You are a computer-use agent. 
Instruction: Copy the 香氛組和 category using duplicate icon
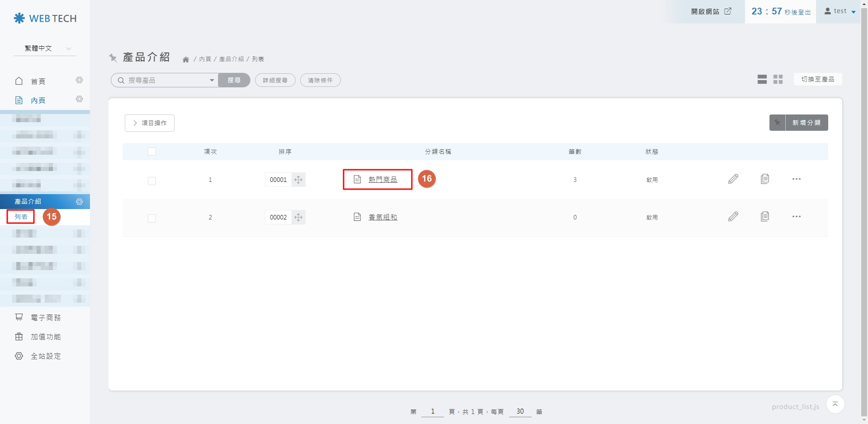point(765,216)
